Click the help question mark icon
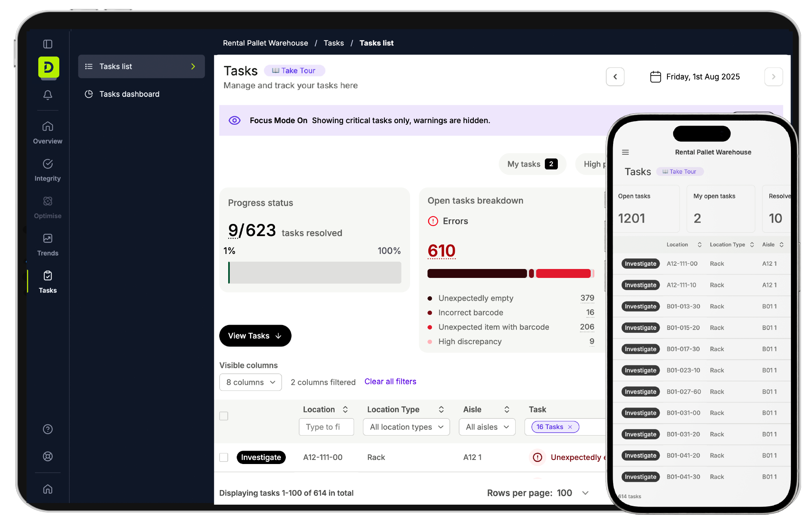This screenshot has height=527, width=812. [x=48, y=429]
